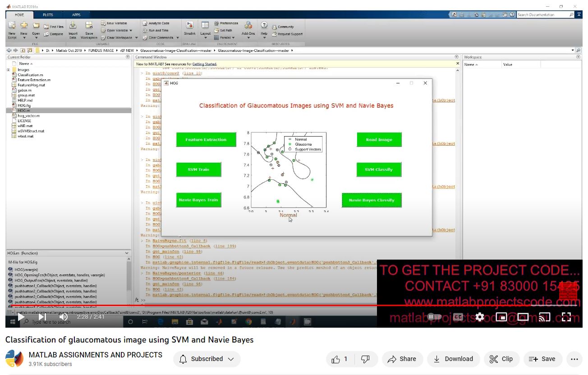Select Classification.m in Current Folder
The image size is (588, 375).
click(x=30, y=75)
